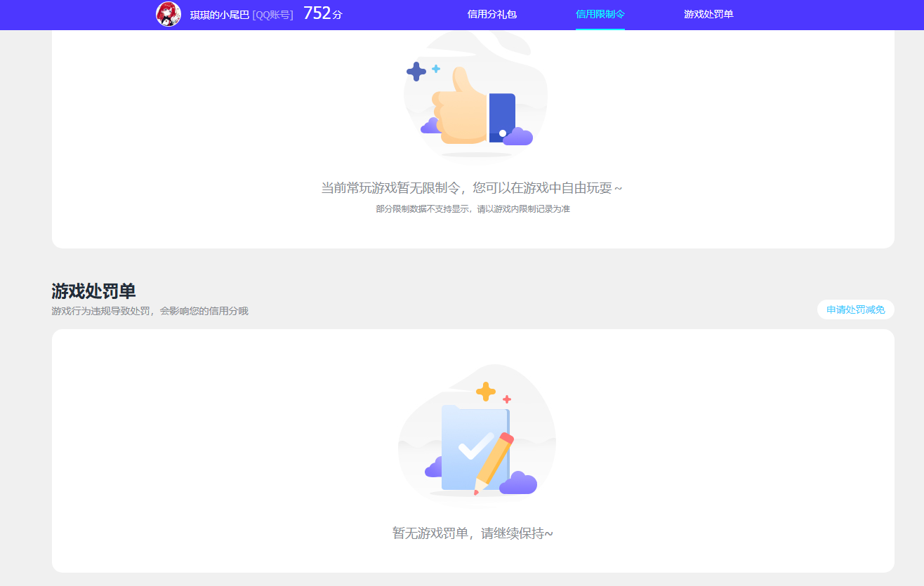Switch to the 信用限制令 tab
The height and width of the screenshot is (586, 924).
point(600,14)
